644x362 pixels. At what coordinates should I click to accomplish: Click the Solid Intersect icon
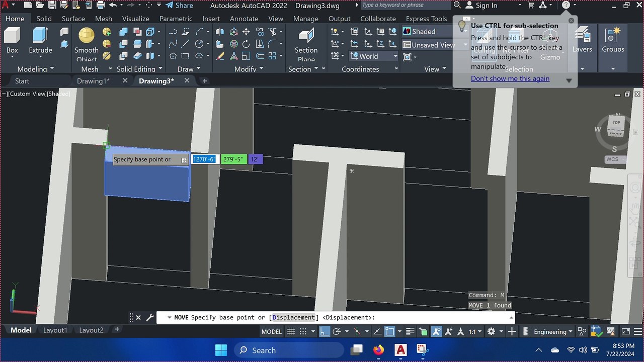123,56
